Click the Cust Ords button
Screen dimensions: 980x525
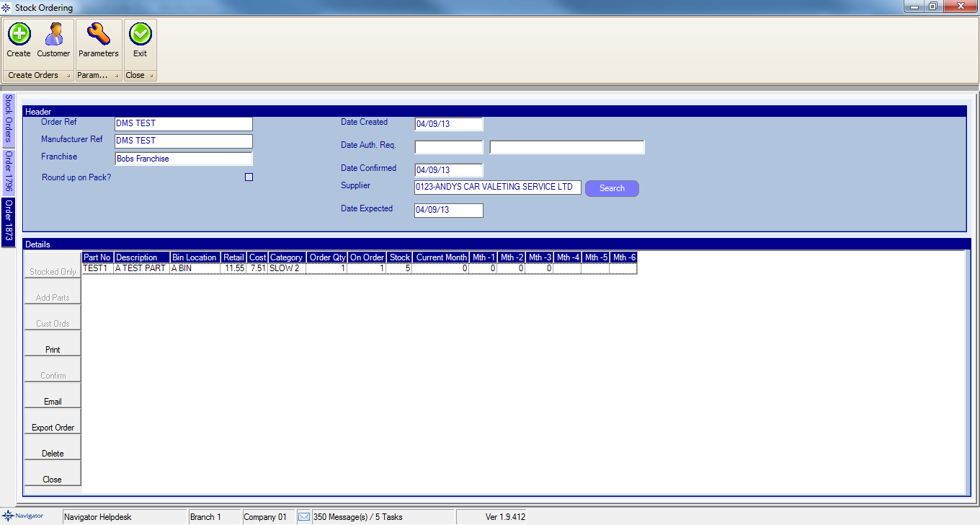53,317
